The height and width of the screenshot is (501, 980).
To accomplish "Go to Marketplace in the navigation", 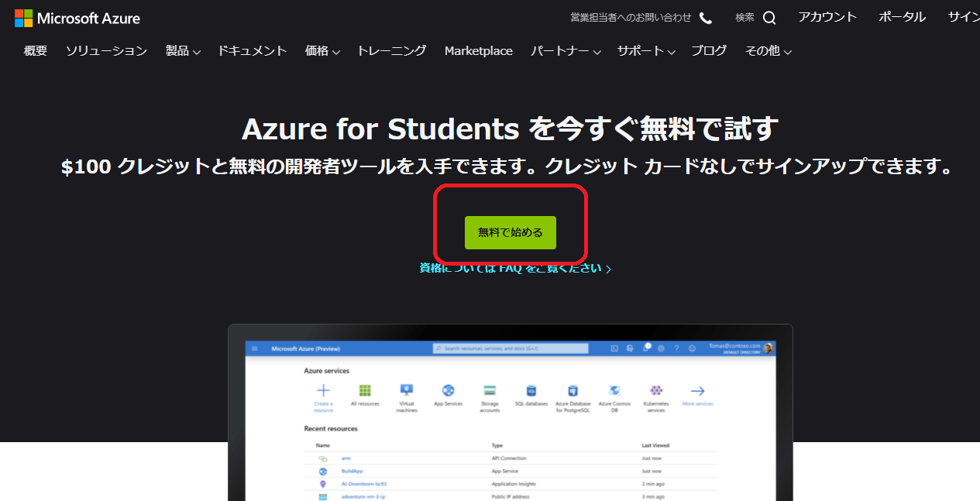I will click(x=479, y=51).
